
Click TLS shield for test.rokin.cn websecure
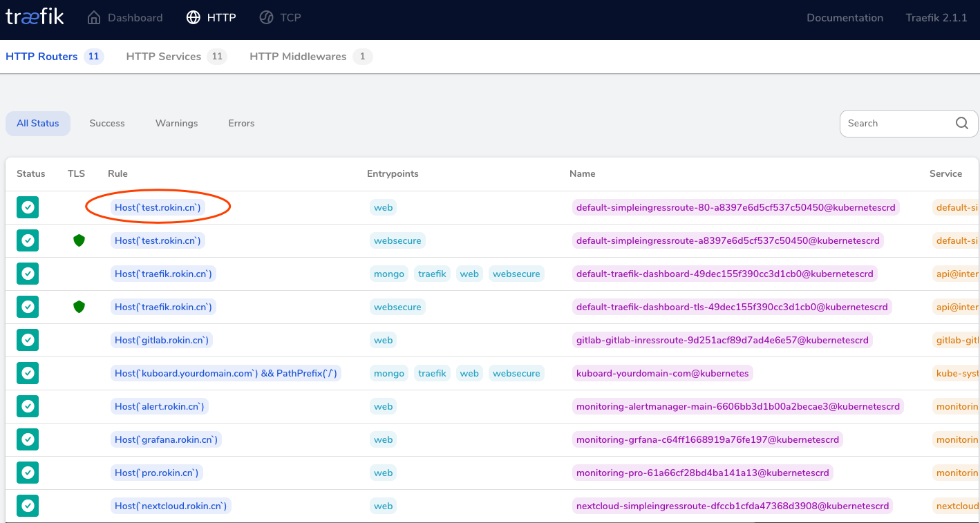coord(79,240)
